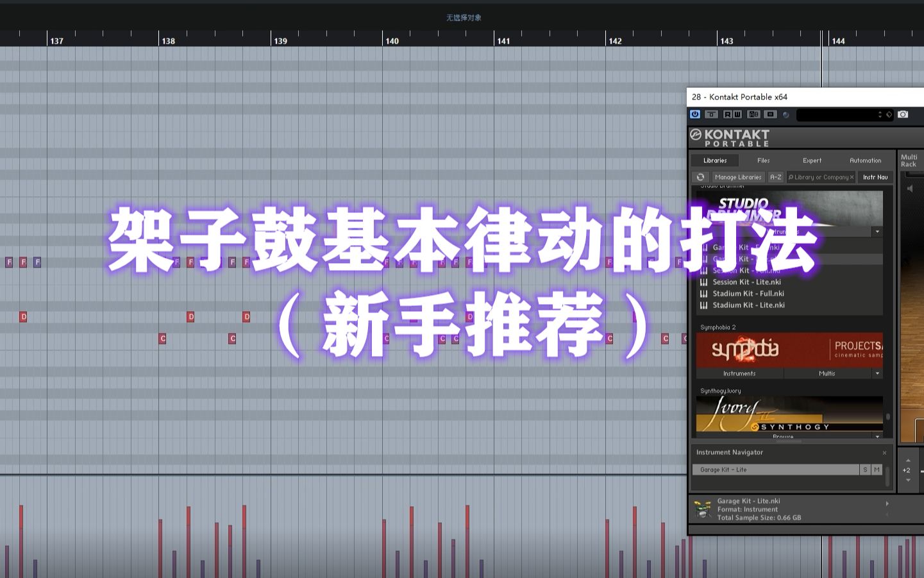Select Garage Kit - Lite in Instrument Navigator
Viewport: 924px width, 578px height.
click(775, 470)
